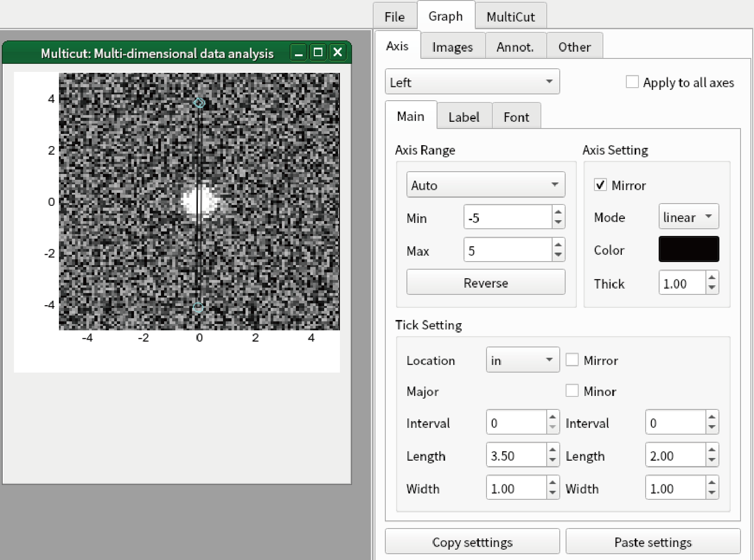The height and width of the screenshot is (560, 754).
Task: Click the bottom cyan line-cut handle
Action: tap(198, 307)
